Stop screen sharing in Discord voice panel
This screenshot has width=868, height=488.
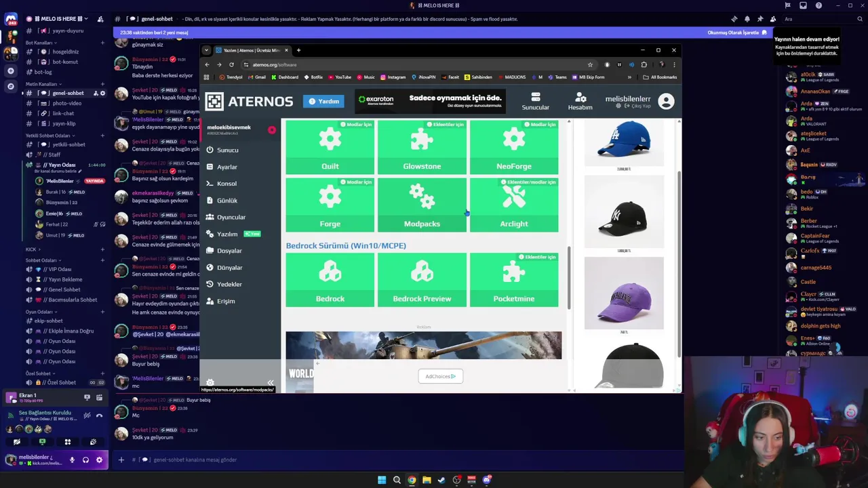[42, 442]
